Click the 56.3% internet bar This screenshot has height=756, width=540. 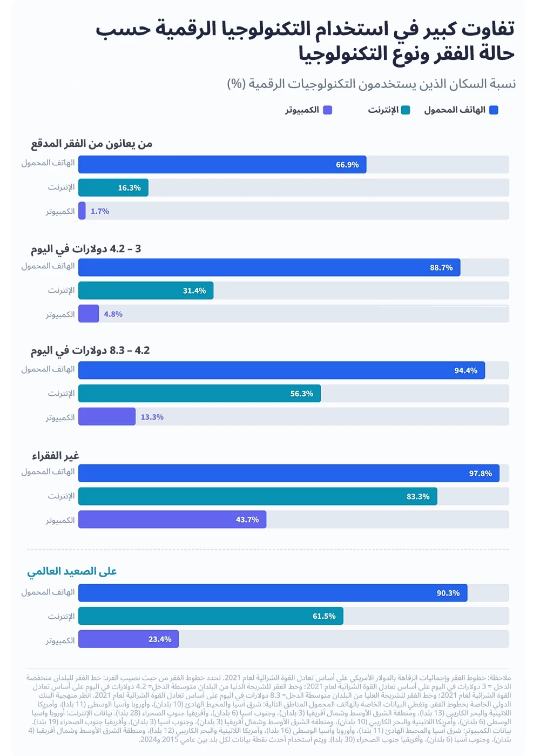click(199, 394)
